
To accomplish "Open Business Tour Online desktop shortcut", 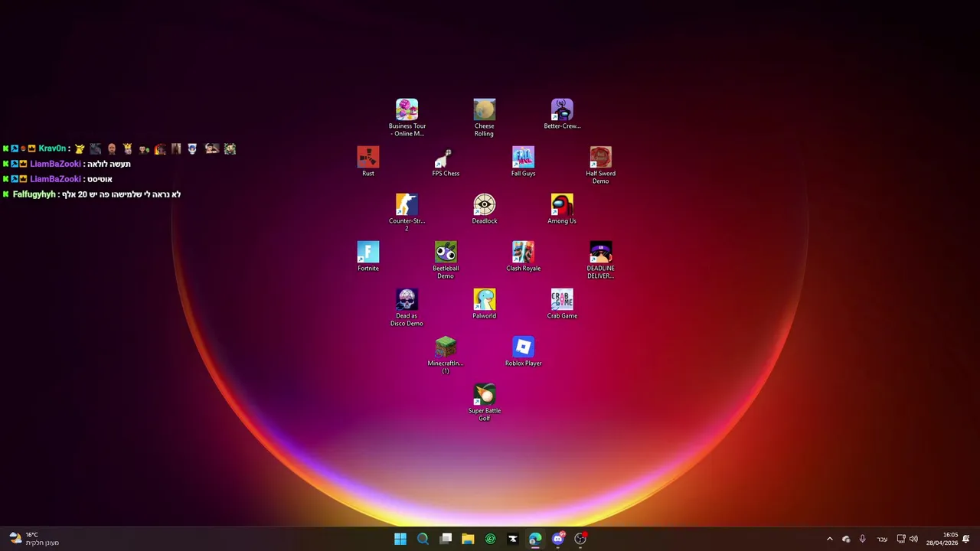I will (407, 117).
